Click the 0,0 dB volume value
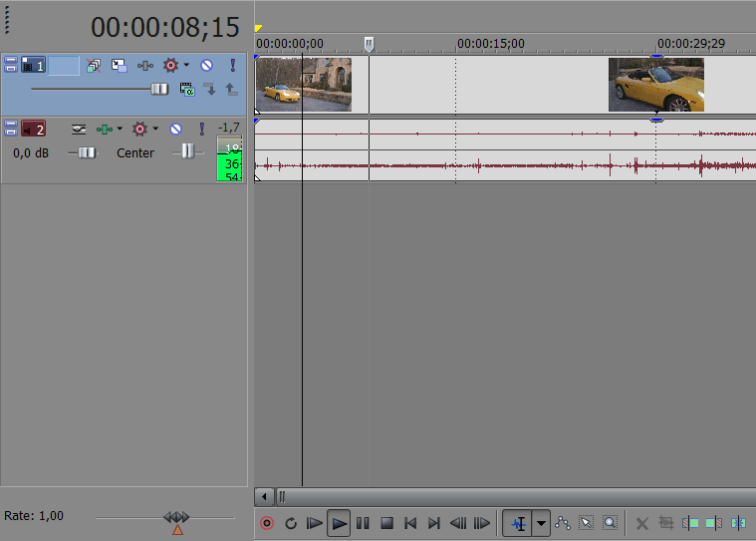The height and width of the screenshot is (541, 756). coord(31,153)
